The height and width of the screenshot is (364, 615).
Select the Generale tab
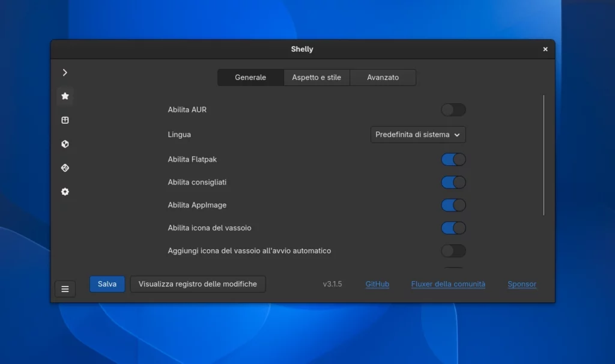click(x=250, y=77)
